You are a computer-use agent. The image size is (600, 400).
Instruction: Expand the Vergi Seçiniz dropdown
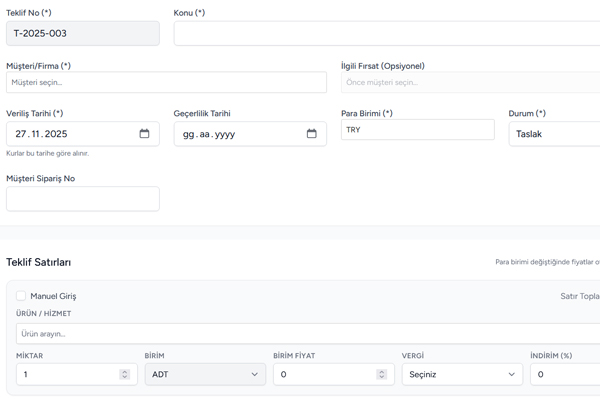point(461,375)
